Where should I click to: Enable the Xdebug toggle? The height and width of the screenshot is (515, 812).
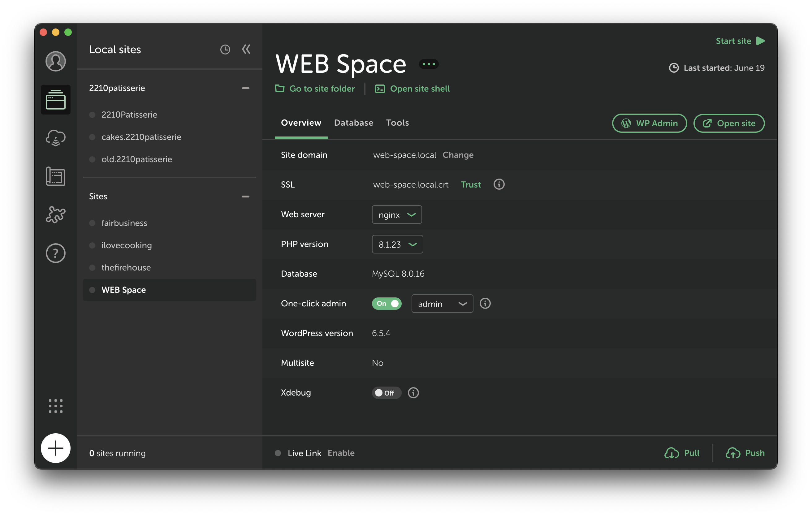pyautogui.click(x=387, y=392)
